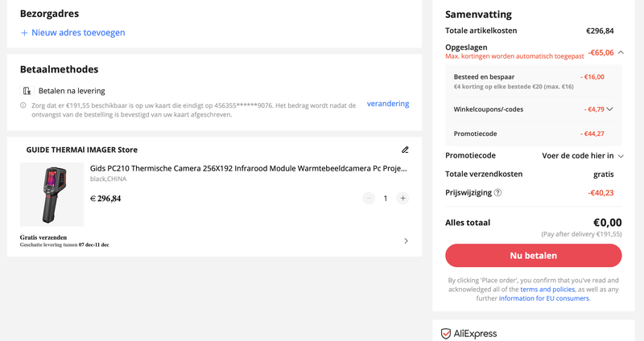Click the AliExpress shield icon
Image resolution: width=644 pixels, height=341 pixels.
point(446,333)
